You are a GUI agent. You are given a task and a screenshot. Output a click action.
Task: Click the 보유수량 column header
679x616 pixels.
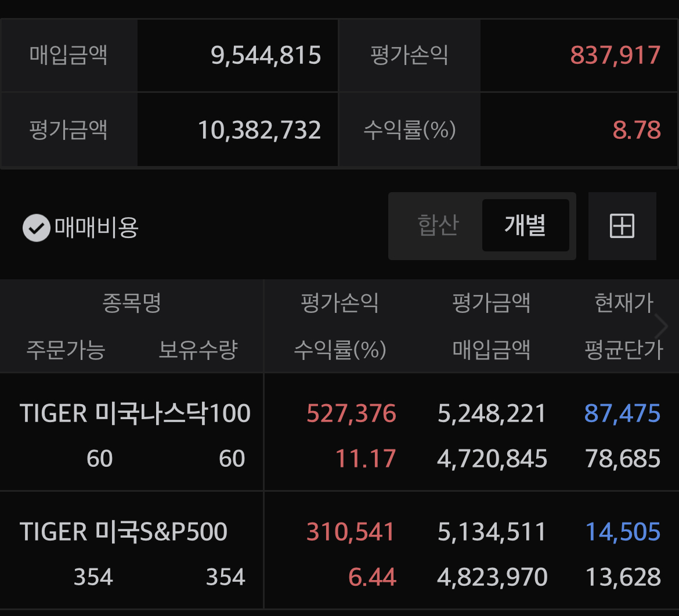click(198, 350)
